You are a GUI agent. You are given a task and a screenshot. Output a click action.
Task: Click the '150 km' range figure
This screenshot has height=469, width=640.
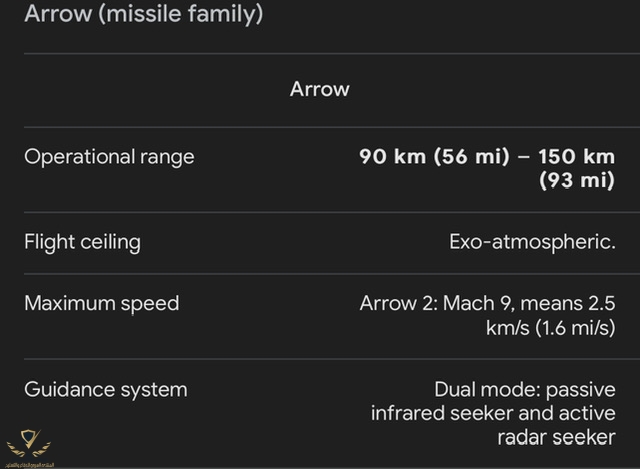576,157
